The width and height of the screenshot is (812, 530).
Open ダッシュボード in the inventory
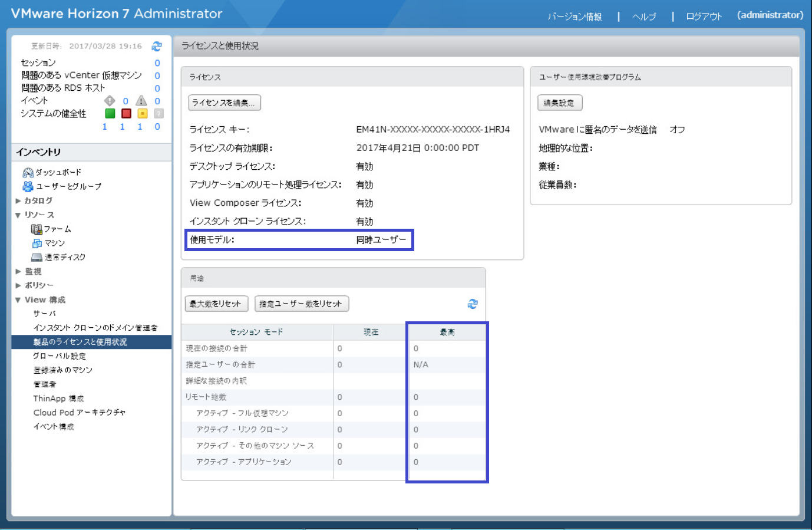coord(58,172)
